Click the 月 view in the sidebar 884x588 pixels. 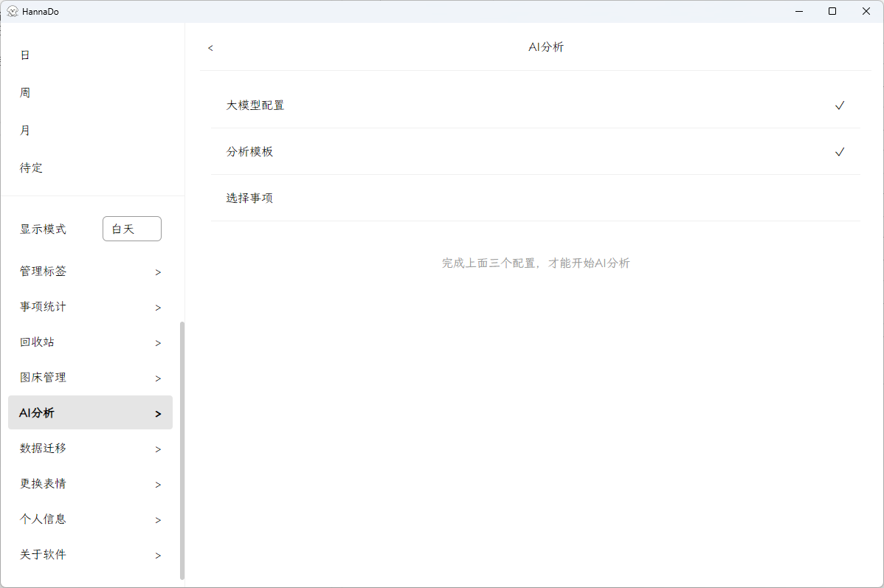point(24,130)
